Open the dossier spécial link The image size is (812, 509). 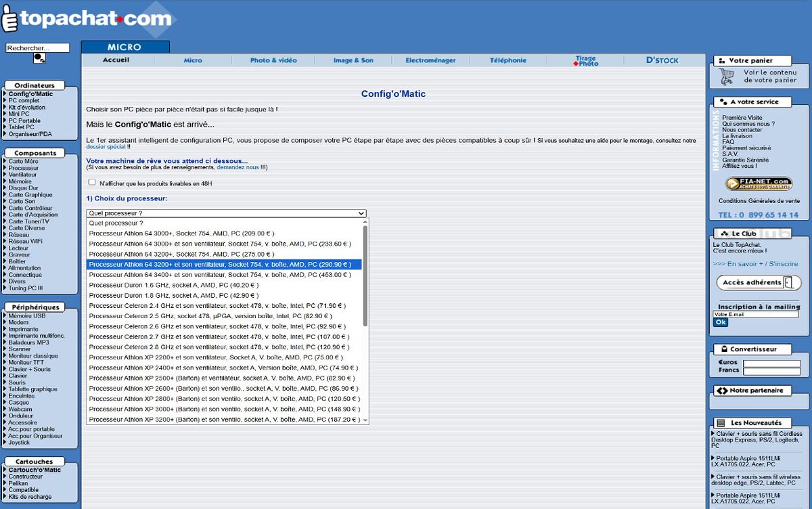pyautogui.click(x=106, y=146)
